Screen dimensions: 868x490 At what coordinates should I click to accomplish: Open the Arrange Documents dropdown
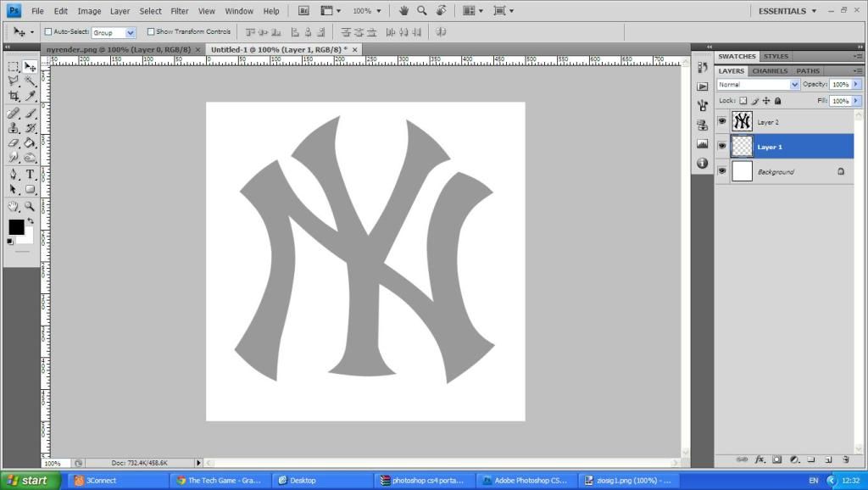click(473, 10)
